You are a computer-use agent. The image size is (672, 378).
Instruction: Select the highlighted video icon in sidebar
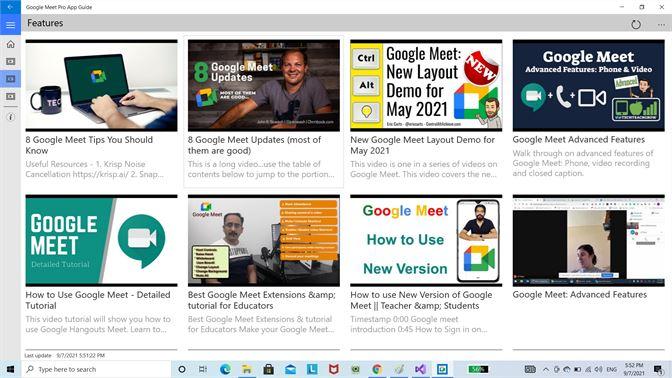(x=10, y=79)
